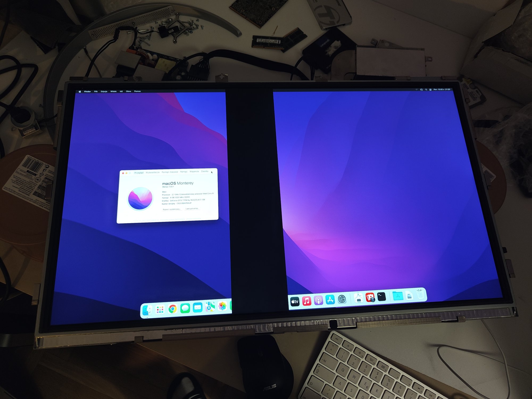The width and height of the screenshot is (532, 399).
Task: Open the Trash in the dock
Action: (420, 294)
